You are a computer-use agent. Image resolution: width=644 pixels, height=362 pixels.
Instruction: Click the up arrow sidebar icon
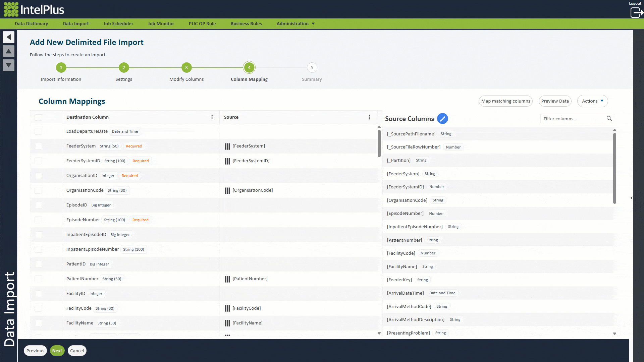[x=9, y=51]
